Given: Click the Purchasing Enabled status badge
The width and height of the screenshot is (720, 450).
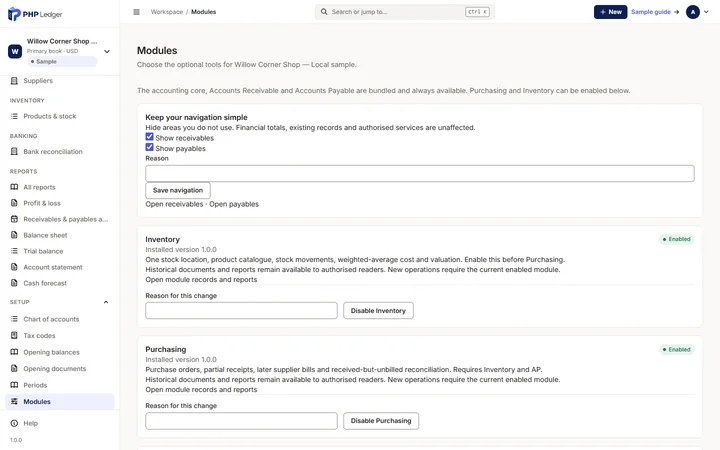Looking at the screenshot, I should [676, 350].
